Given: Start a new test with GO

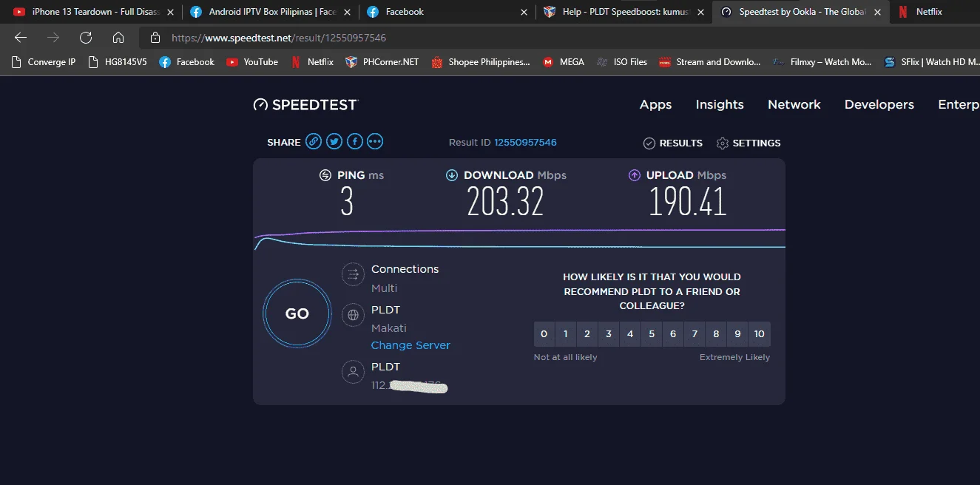Looking at the screenshot, I should 297,314.
